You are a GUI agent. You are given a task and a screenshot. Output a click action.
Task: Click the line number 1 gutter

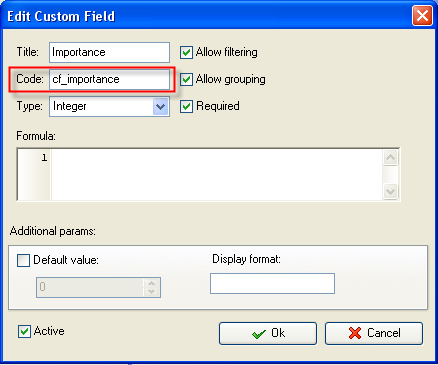pos(34,174)
